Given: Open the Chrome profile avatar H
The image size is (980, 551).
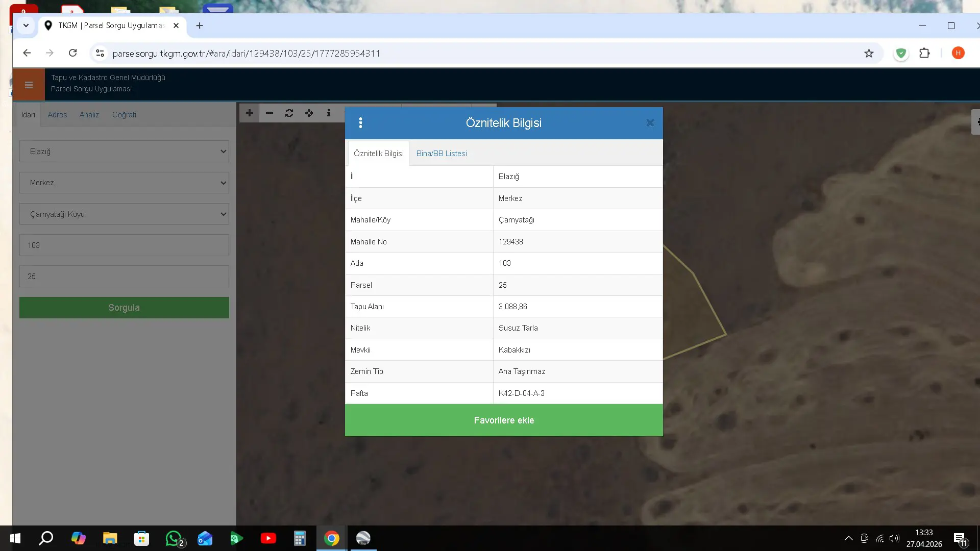Looking at the screenshot, I should point(958,53).
